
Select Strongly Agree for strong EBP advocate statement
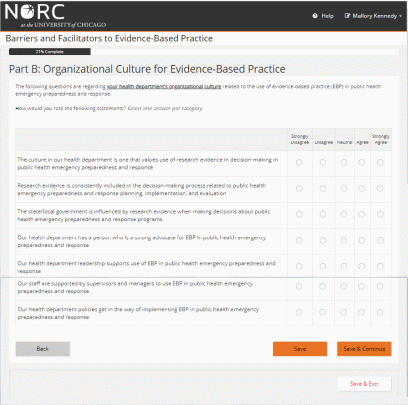[x=380, y=240]
